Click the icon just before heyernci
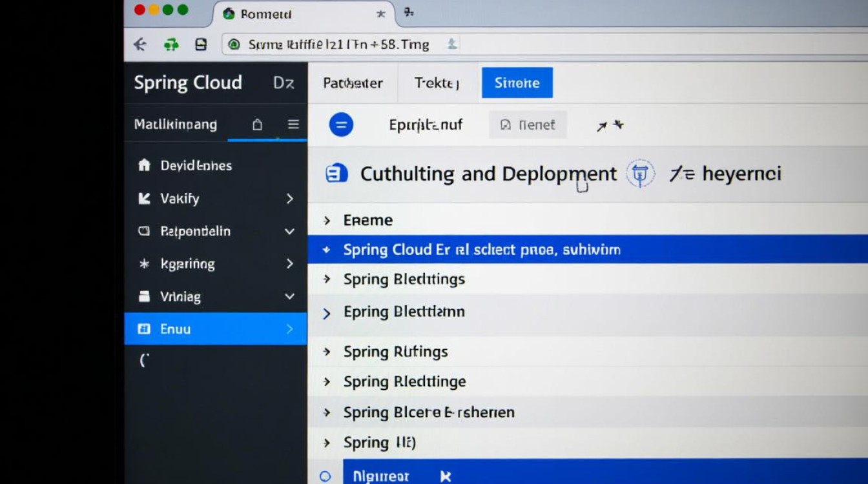Viewport: 868px width, 484px height. (681, 174)
